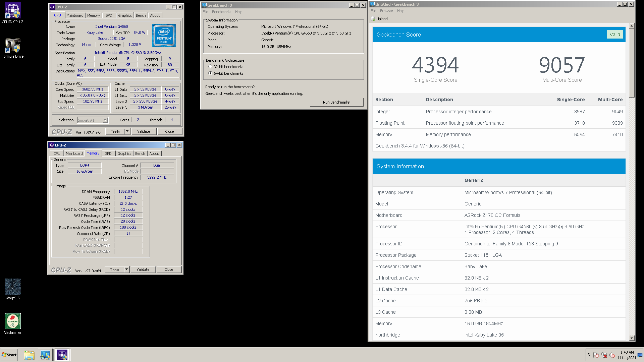Click the Core Speed value 3602.55 MHz
Image resolution: width=644 pixels, height=362 pixels.
coord(93,89)
